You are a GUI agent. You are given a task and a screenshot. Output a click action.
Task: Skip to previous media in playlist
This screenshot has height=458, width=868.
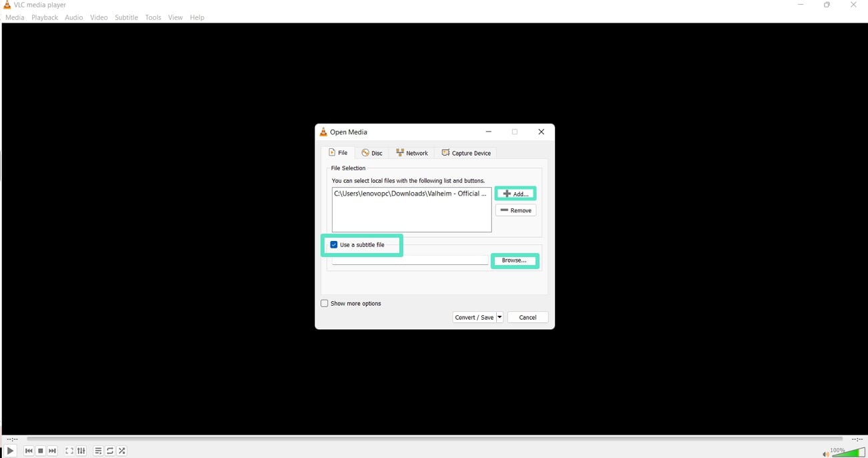(29, 451)
